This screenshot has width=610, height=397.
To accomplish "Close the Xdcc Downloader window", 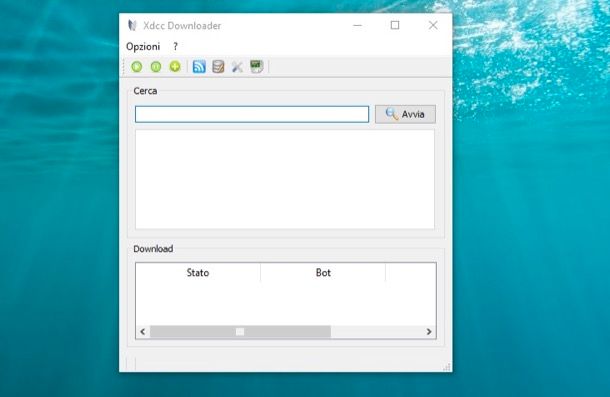I will pos(433,25).
